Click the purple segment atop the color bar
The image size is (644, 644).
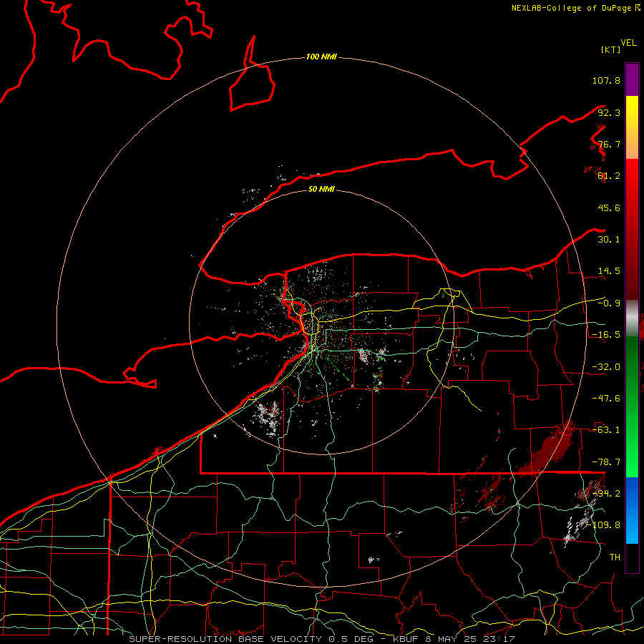632,80
